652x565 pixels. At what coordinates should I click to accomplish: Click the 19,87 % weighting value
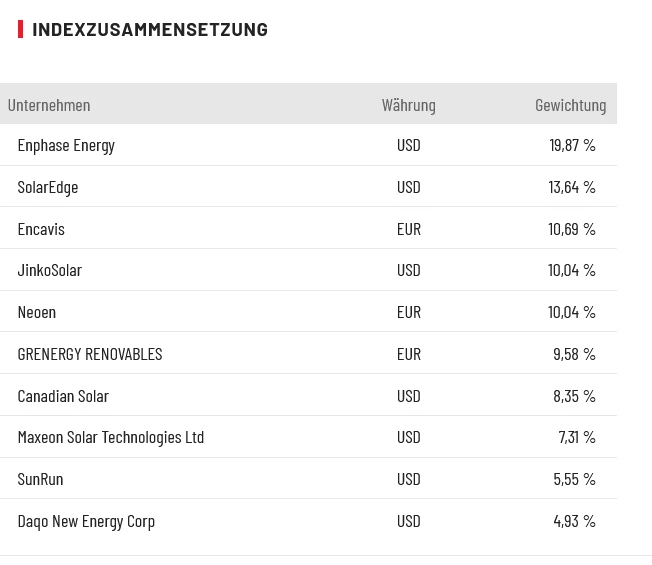[x=572, y=145]
